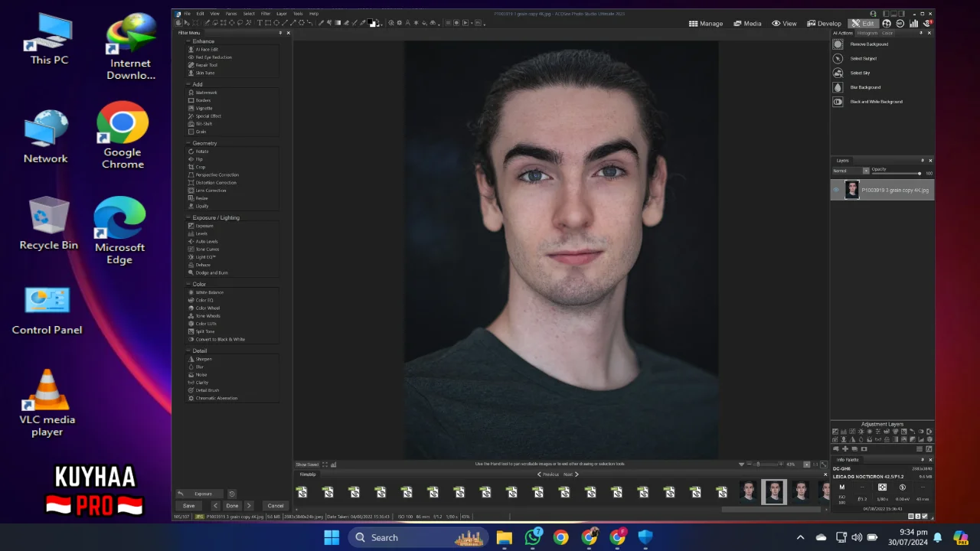This screenshot has height=551, width=980.
Task: Open Dodge and Burn
Action: (211, 272)
